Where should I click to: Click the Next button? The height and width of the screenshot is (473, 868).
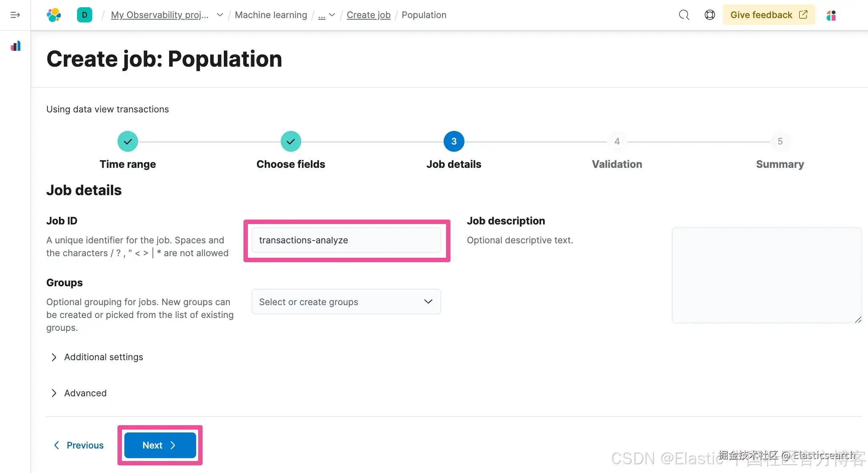pyautogui.click(x=160, y=445)
